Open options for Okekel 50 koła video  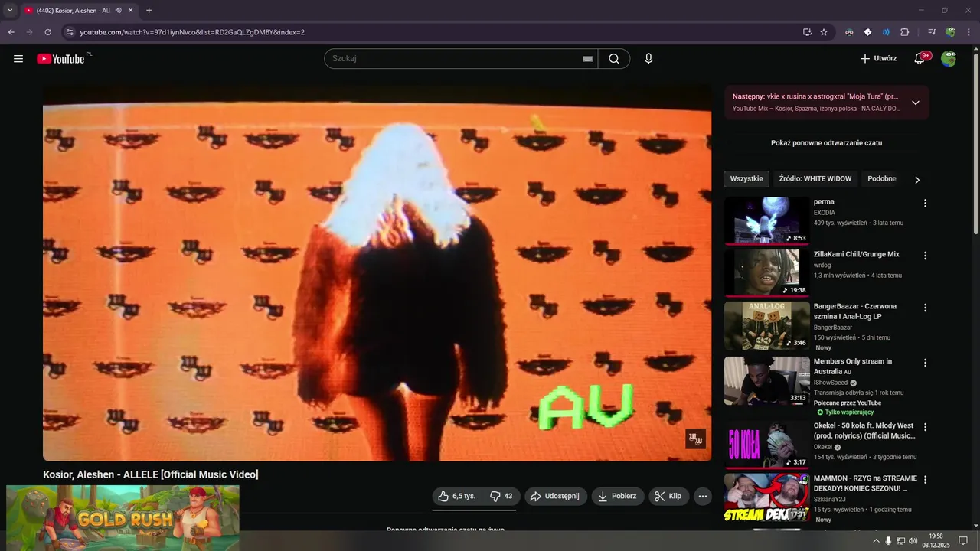pos(925,427)
